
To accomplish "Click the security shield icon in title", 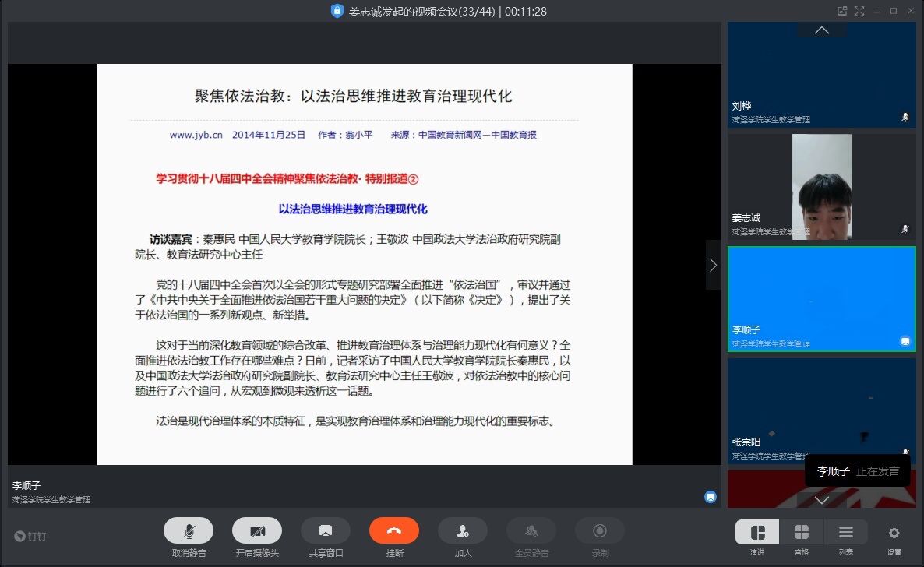I will click(337, 11).
